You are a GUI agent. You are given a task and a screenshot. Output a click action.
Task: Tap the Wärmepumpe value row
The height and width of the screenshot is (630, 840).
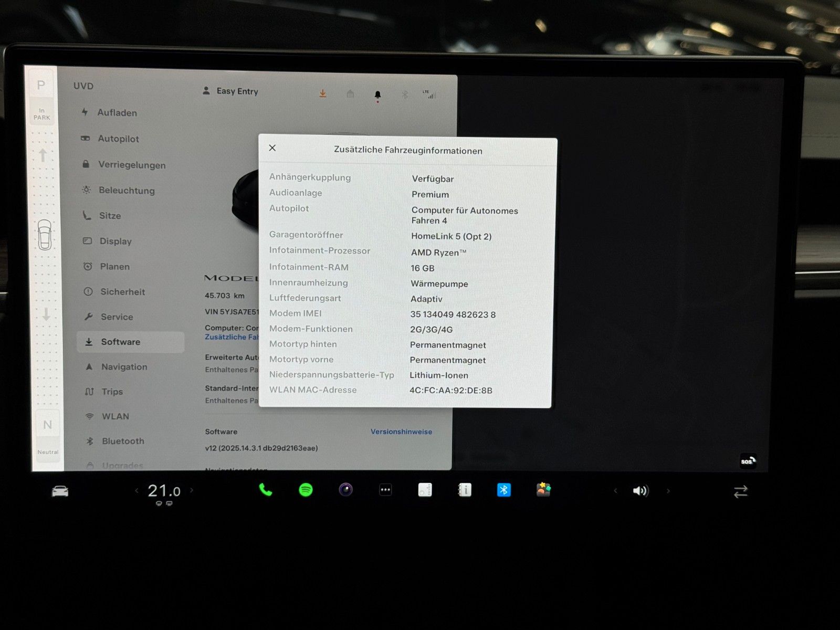click(x=439, y=283)
